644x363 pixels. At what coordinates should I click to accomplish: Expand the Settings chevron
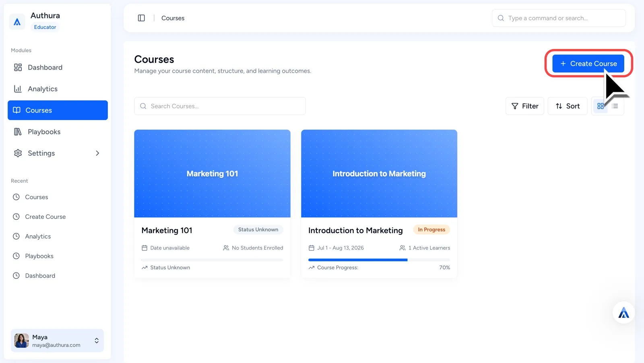[97, 153]
